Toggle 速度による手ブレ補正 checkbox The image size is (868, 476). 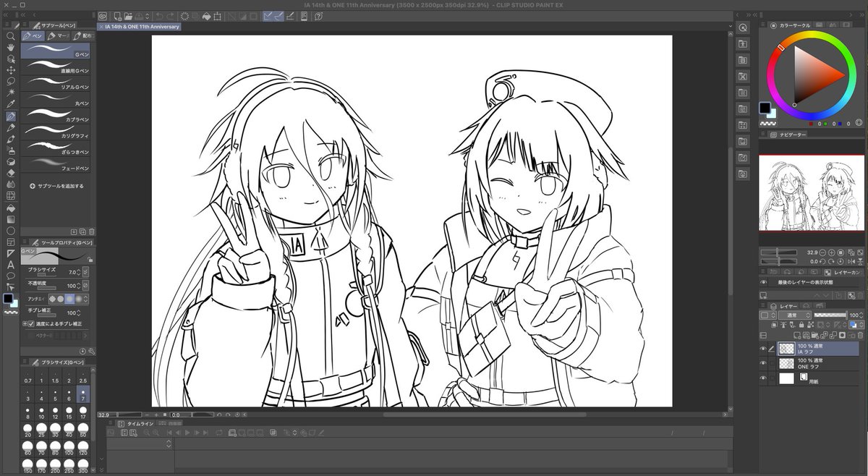click(30, 323)
